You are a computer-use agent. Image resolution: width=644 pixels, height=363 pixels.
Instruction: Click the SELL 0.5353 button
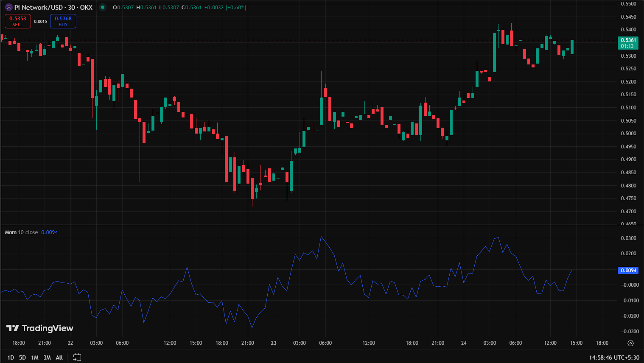click(x=18, y=21)
